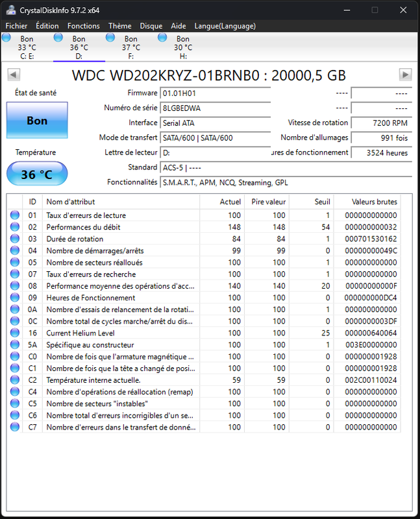Image resolution: width=420 pixels, height=519 pixels.
Task: Select raw value 002C00110024
Action: [371, 380]
